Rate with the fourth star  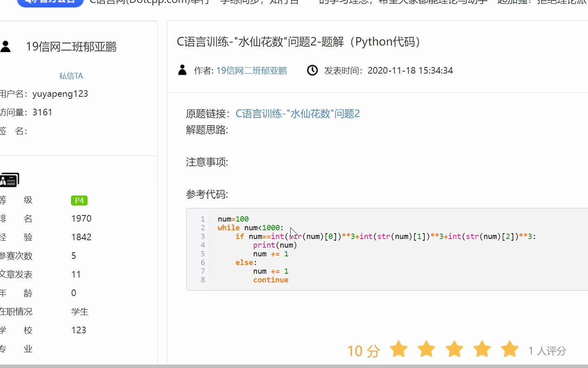[482, 350]
